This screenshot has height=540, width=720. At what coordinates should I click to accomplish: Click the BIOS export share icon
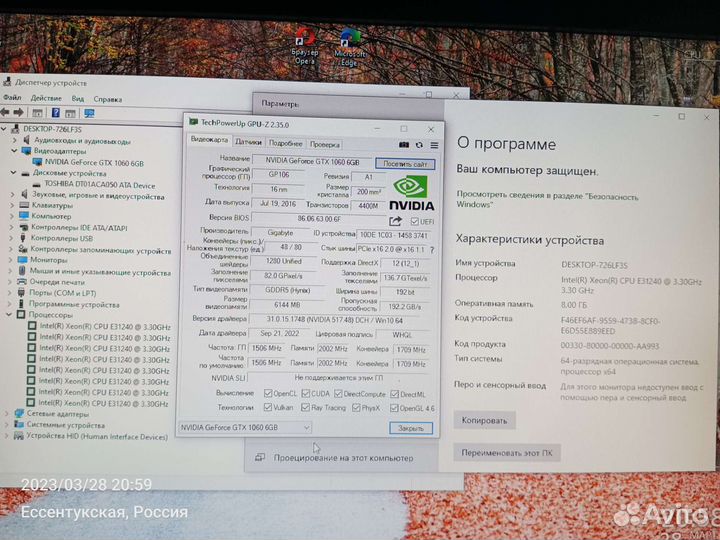(395, 221)
